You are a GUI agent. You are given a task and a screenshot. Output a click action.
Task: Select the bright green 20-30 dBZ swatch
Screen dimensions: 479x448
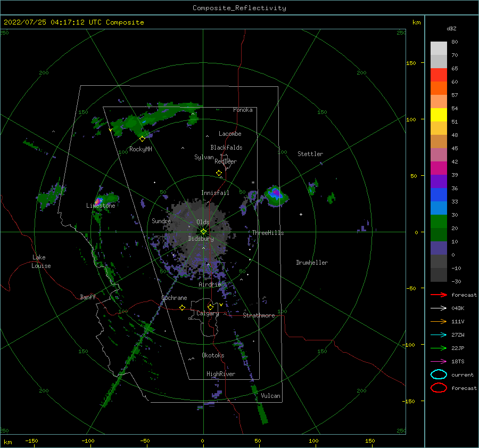(439, 222)
